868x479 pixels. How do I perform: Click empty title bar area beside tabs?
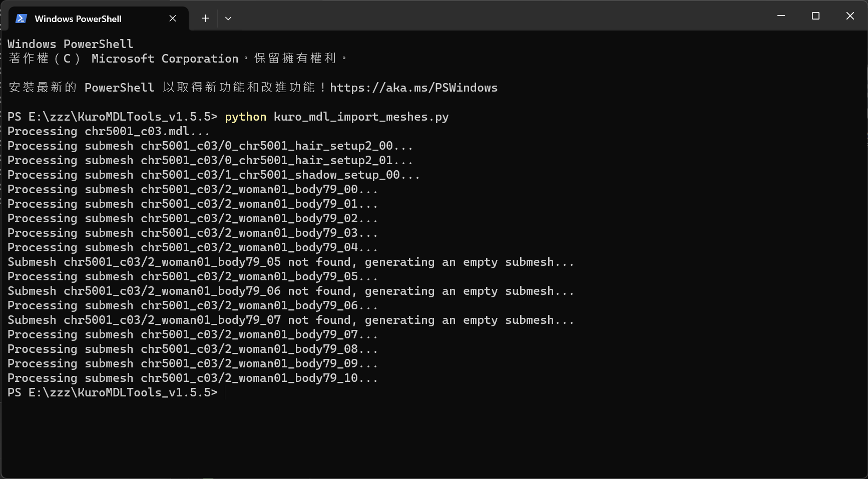(x=501, y=16)
